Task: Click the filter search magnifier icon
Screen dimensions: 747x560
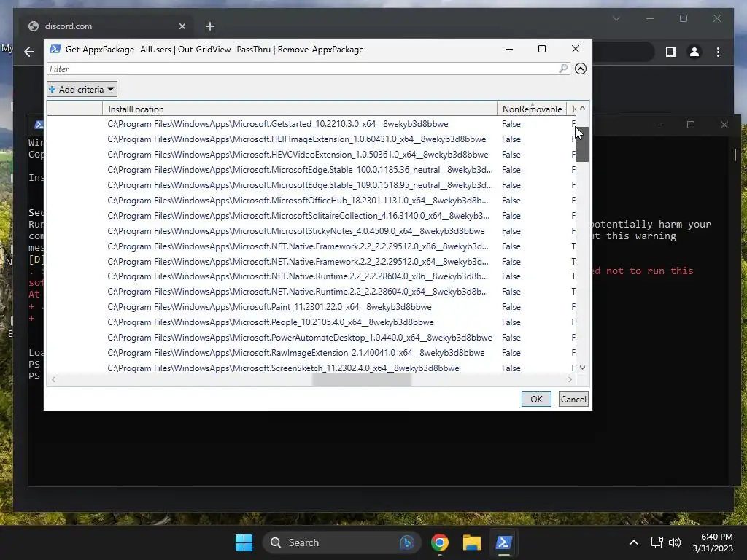Action: pos(563,69)
